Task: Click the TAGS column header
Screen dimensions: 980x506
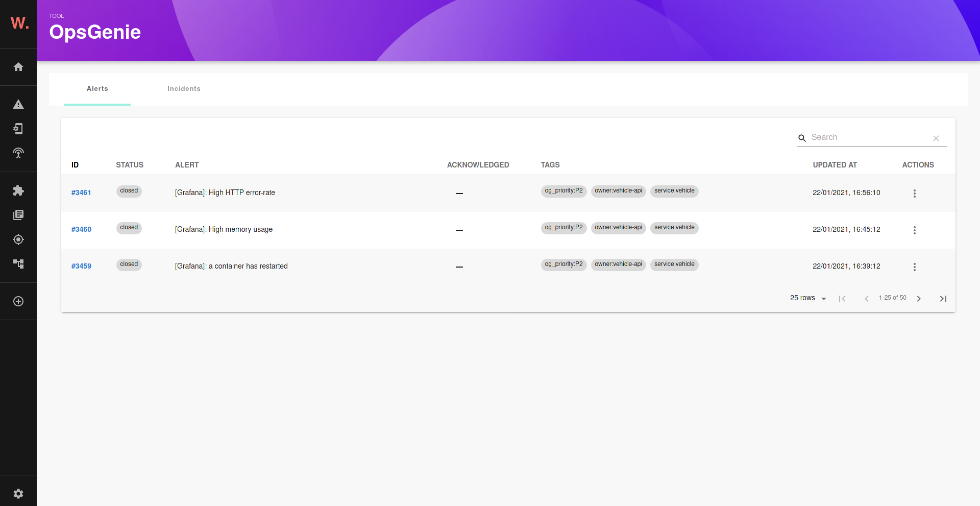Action: point(550,165)
